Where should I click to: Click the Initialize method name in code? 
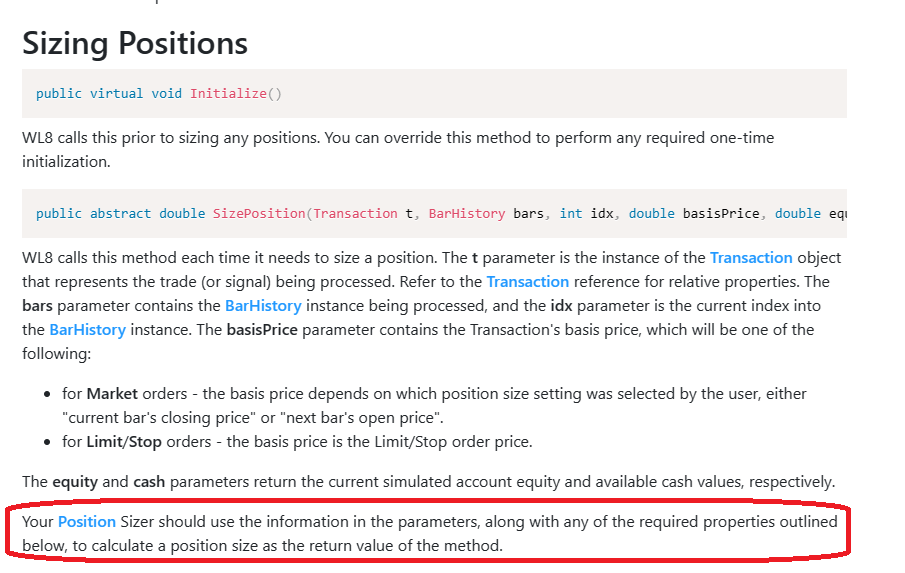[x=228, y=94]
